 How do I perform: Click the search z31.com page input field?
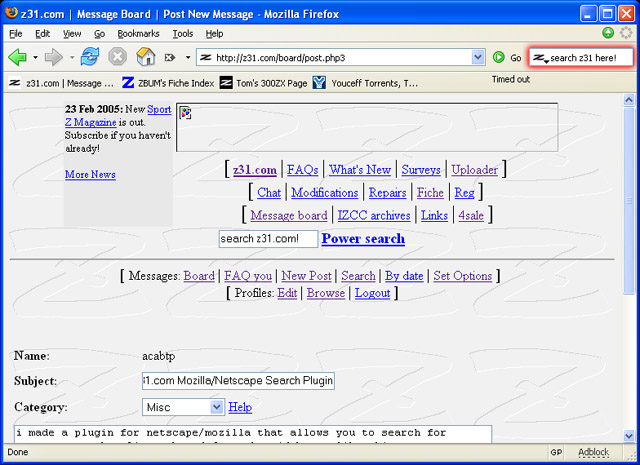(268, 239)
